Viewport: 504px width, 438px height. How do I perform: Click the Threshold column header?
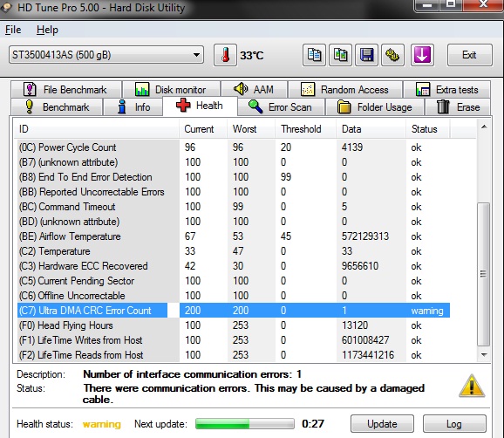click(x=305, y=129)
